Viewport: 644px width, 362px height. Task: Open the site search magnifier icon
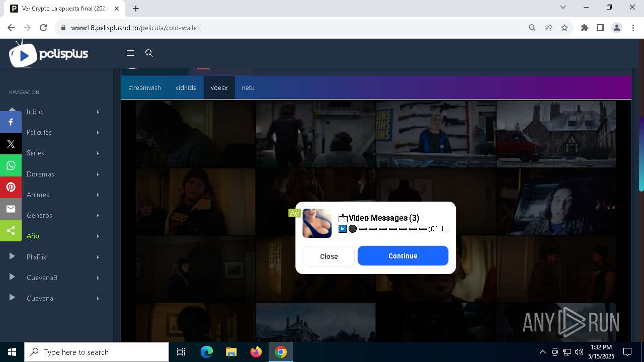[x=149, y=53]
